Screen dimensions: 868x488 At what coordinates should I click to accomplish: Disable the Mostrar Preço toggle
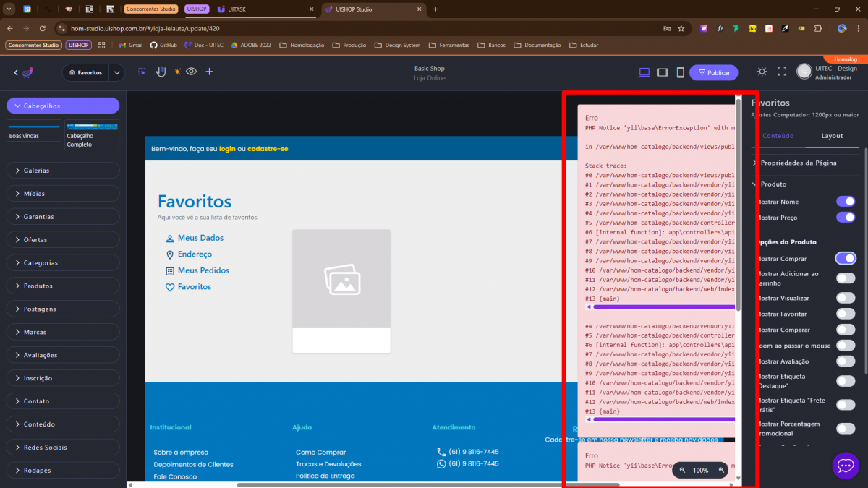click(845, 217)
